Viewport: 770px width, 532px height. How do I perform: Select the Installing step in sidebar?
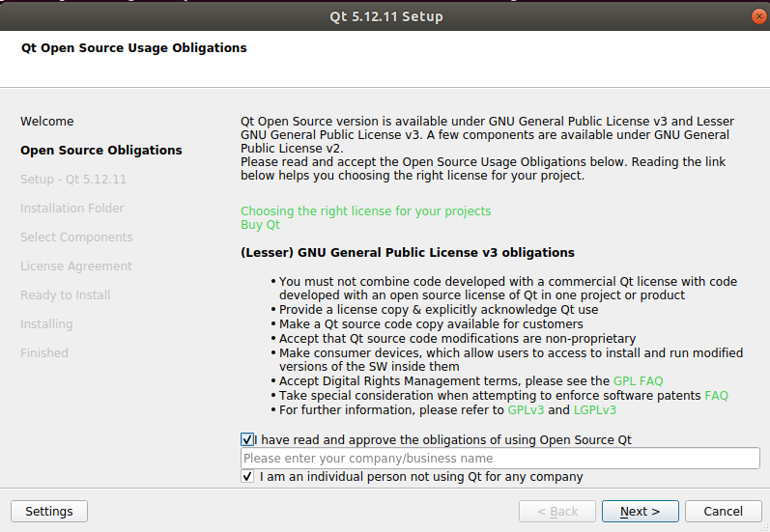pyautogui.click(x=46, y=323)
